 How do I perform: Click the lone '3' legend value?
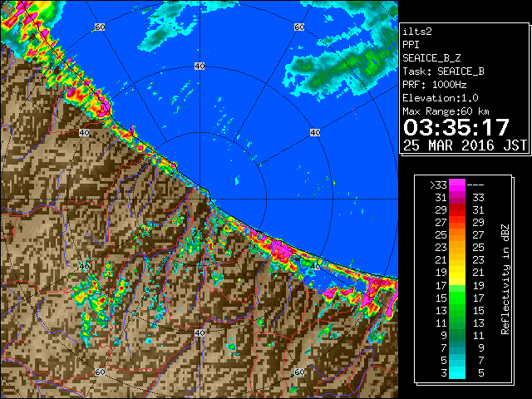(x=444, y=373)
